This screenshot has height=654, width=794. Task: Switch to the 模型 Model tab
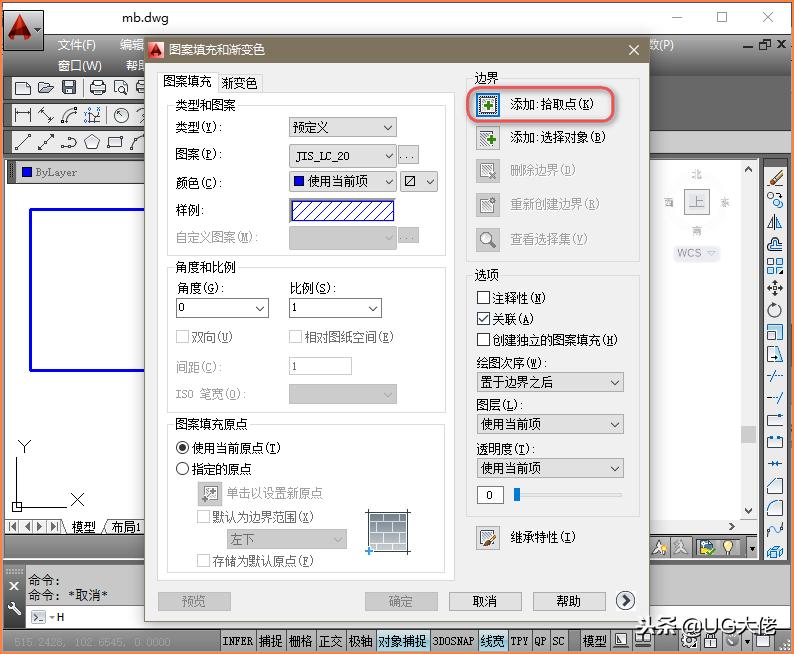84,527
